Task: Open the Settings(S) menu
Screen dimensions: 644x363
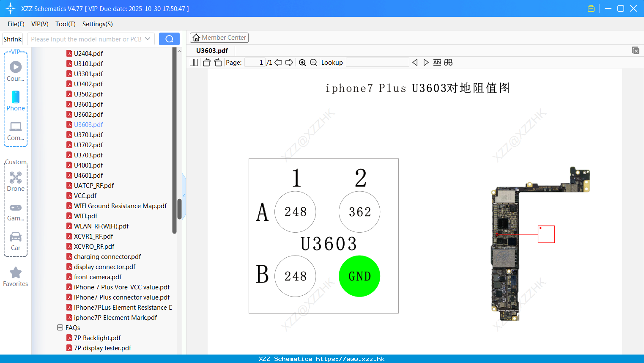Action: point(98,24)
